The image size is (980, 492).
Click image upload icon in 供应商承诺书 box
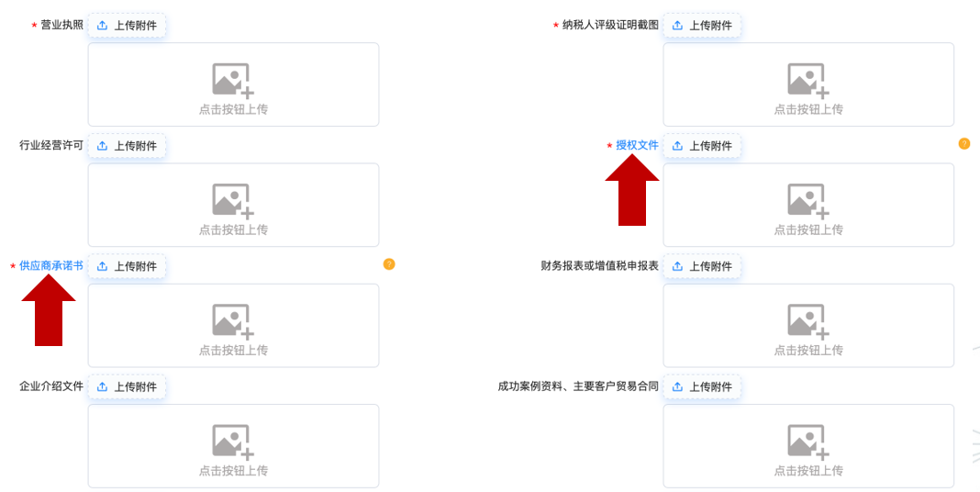click(x=232, y=320)
